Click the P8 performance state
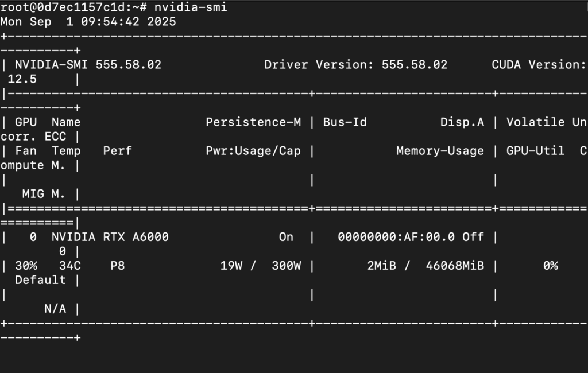 pyautogui.click(x=117, y=266)
